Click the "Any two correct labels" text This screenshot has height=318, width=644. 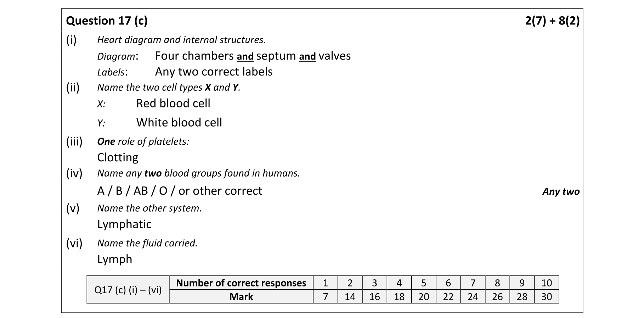pos(214,72)
